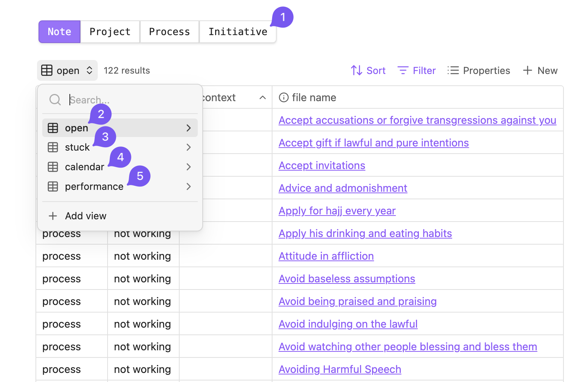Open 'Apply for hajj every year'

click(x=337, y=211)
